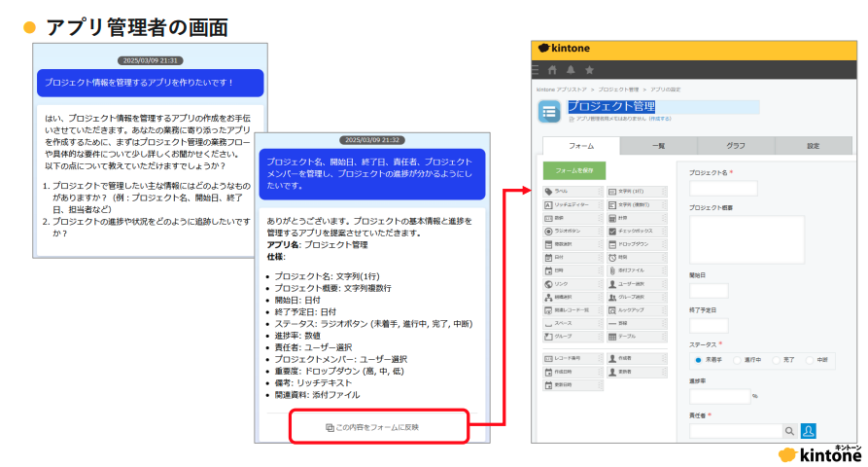Select the ラベル field in the palette
Screen dimensions: 868x467
(573, 191)
